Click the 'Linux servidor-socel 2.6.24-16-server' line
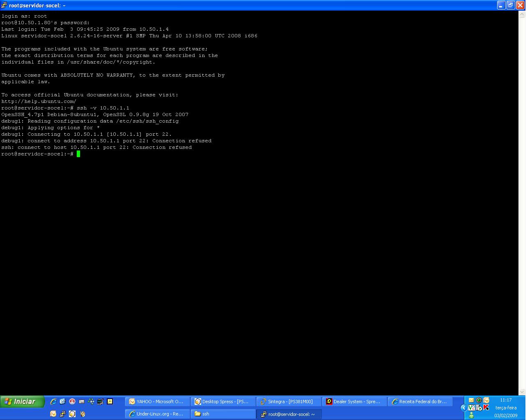This screenshot has height=420, width=532. click(x=129, y=36)
